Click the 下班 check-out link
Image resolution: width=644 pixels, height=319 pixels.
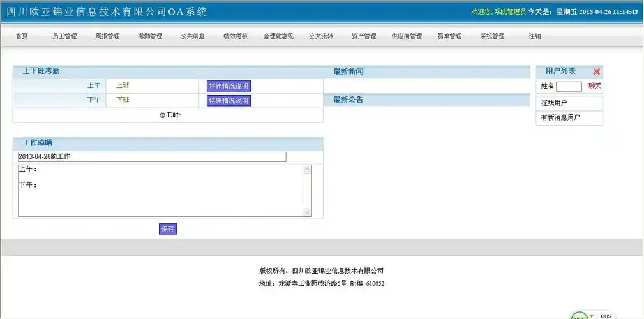pos(123,100)
